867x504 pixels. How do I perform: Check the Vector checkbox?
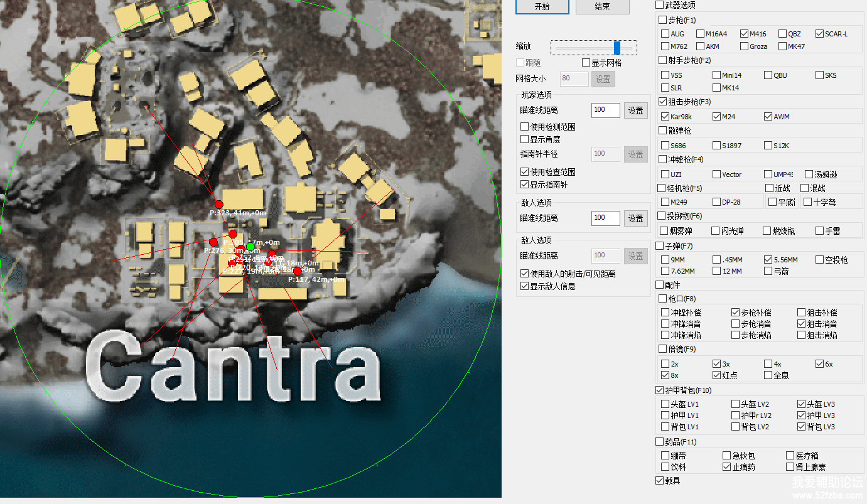(716, 174)
